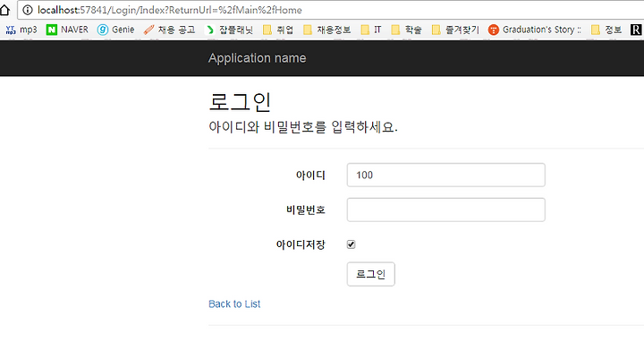The width and height of the screenshot is (644, 342).
Task: Open the 채용 공고 bookmark
Action: tap(169, 30)
